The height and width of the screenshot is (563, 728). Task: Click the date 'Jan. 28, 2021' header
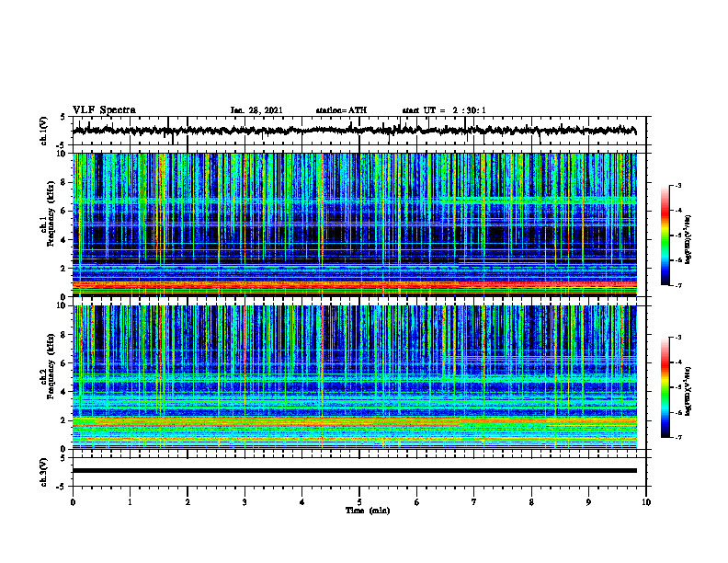point(256,110)
